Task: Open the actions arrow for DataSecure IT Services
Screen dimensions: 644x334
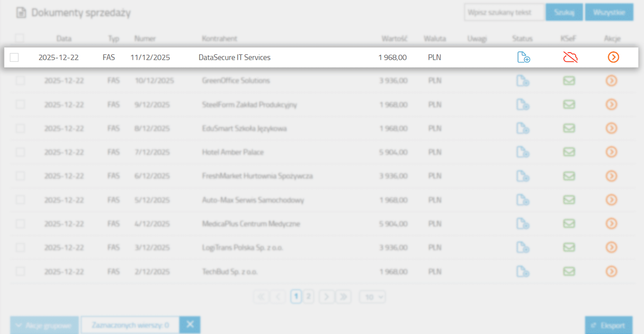Action: coord(613,57)
